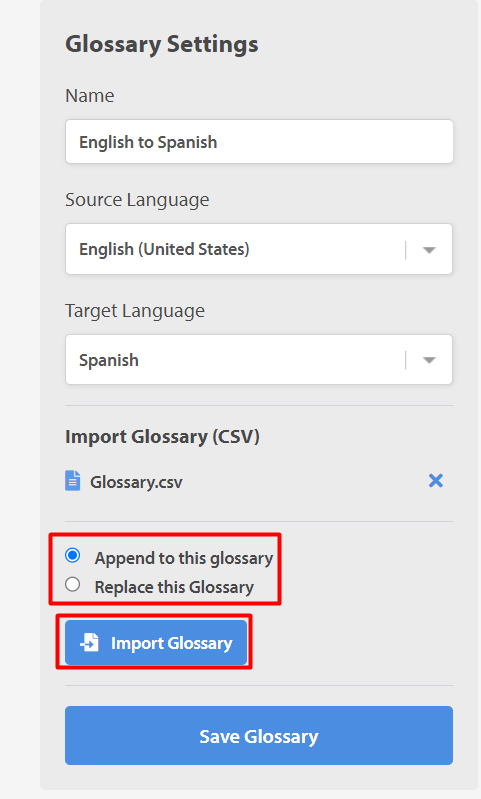The image size is (481, 799).
Task: Choose the 'Append to this glossary' label text
Action: 184,558
